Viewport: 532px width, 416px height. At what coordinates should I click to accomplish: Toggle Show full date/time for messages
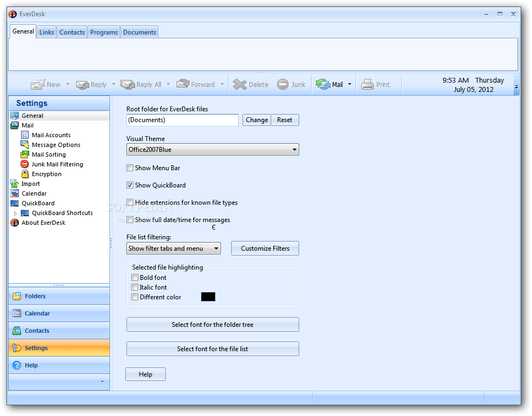[130, 219]
